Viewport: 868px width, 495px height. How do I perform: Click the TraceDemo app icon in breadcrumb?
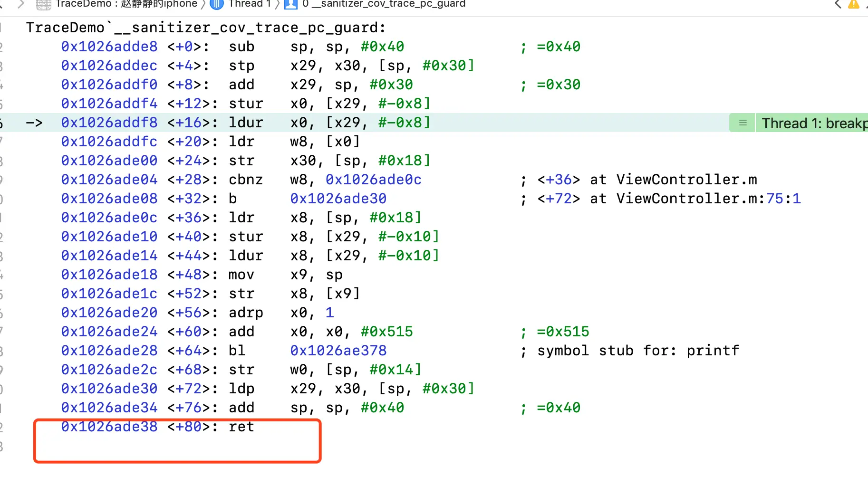44,4
